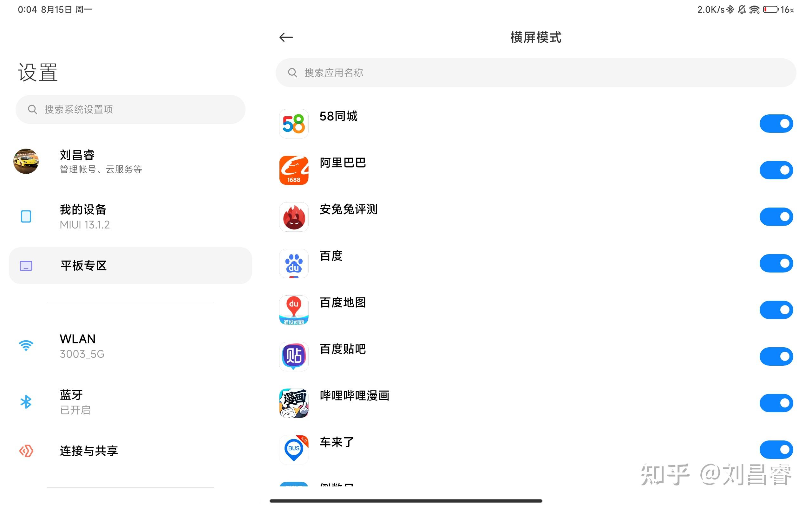
Task: Switch off the 车来了 toggle
Action: [x=776, y=450]
